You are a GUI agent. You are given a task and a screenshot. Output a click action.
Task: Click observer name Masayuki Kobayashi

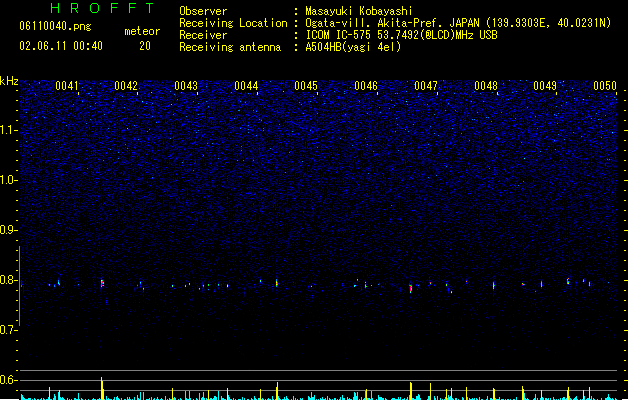[x=359, y=11]
